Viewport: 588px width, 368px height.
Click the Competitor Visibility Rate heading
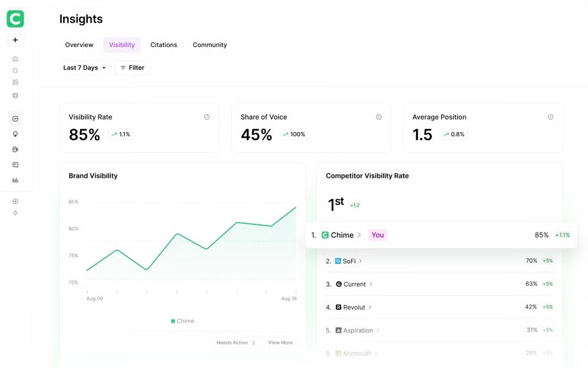[x=367, y=175]
